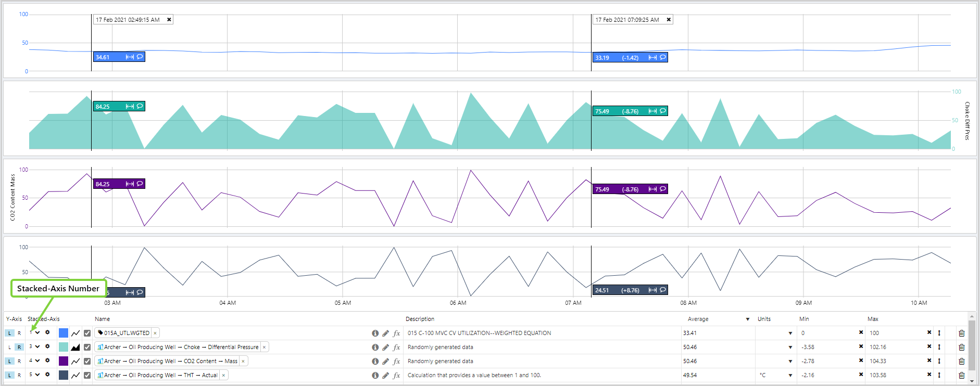Click the Name column header
The height and width of the screenshot is (386, 980).
tap(102, 319)
